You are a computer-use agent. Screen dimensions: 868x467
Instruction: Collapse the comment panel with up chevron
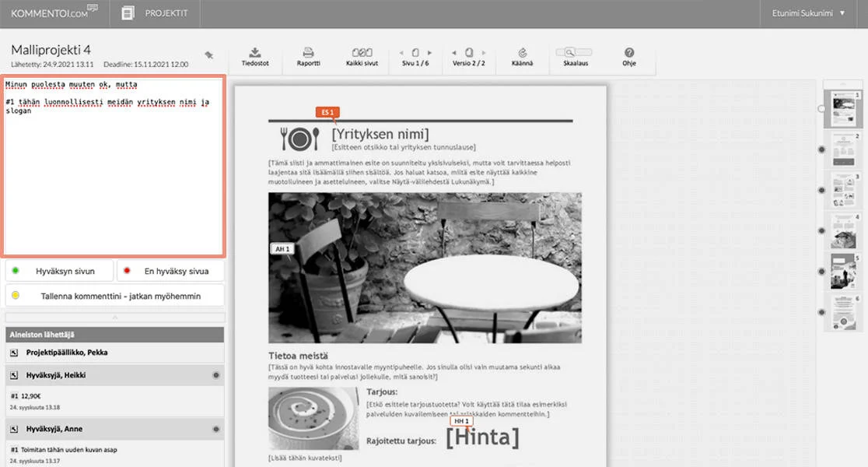point(115,318)
